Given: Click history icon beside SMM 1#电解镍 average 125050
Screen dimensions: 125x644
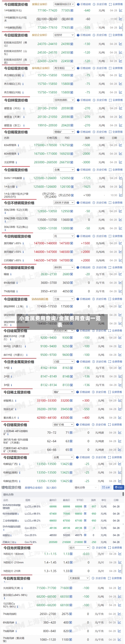Looking at the screenshot, I should coord(72,178).
